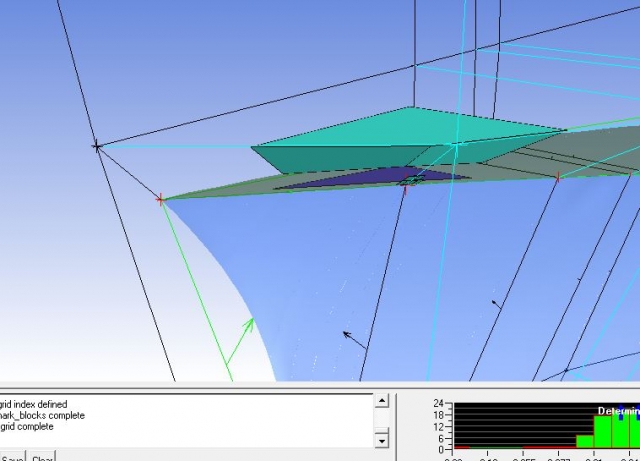Pick the cyan vertex on the teal block
640x461 pixels.
(456, 145)
